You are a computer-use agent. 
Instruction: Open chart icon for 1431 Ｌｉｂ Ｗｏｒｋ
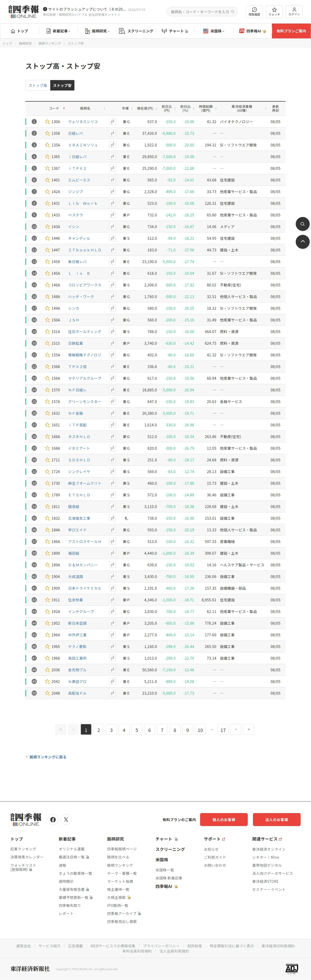point(112,203)
